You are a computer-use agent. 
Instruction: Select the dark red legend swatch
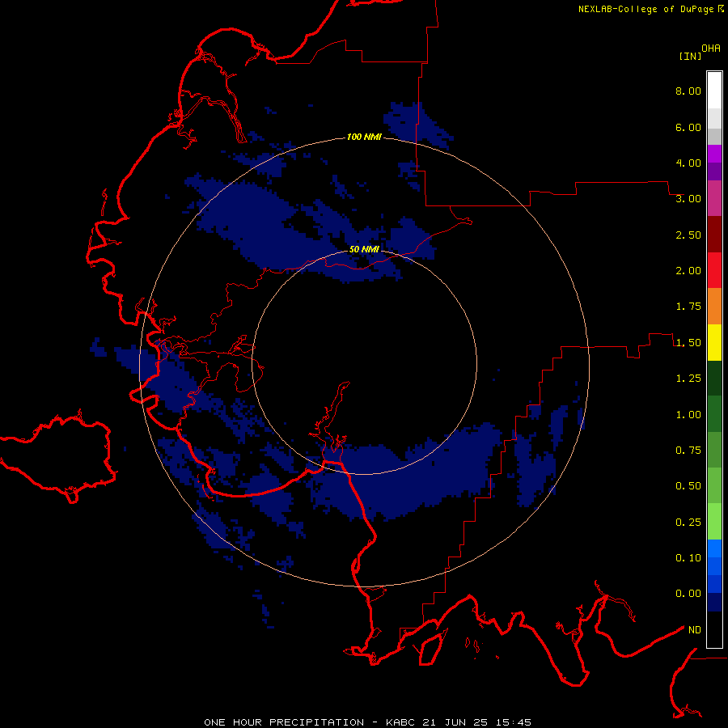[714, 235]
